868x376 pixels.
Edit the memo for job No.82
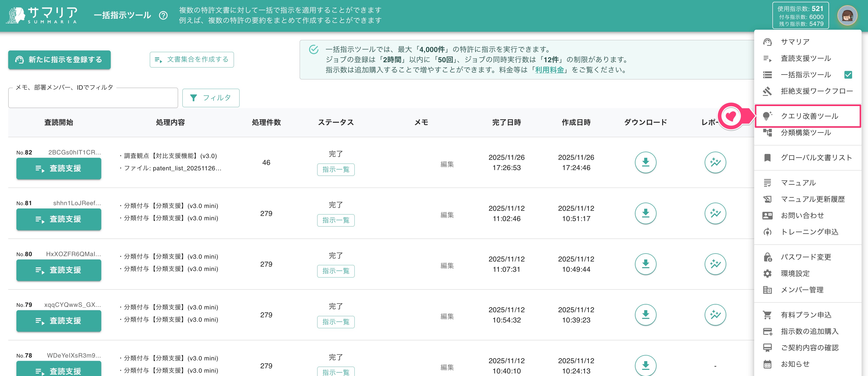tap(447, 164)
